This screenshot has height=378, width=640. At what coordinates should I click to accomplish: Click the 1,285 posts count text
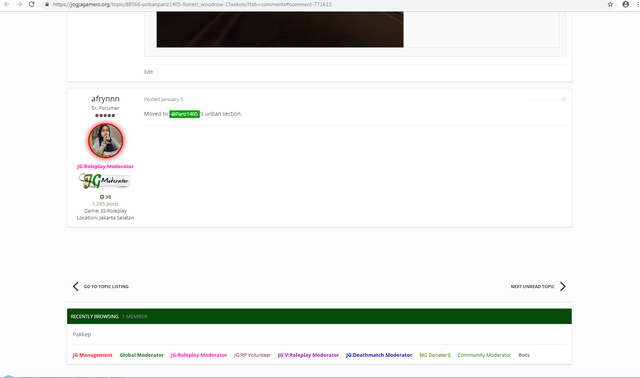[x=105, y=204]
